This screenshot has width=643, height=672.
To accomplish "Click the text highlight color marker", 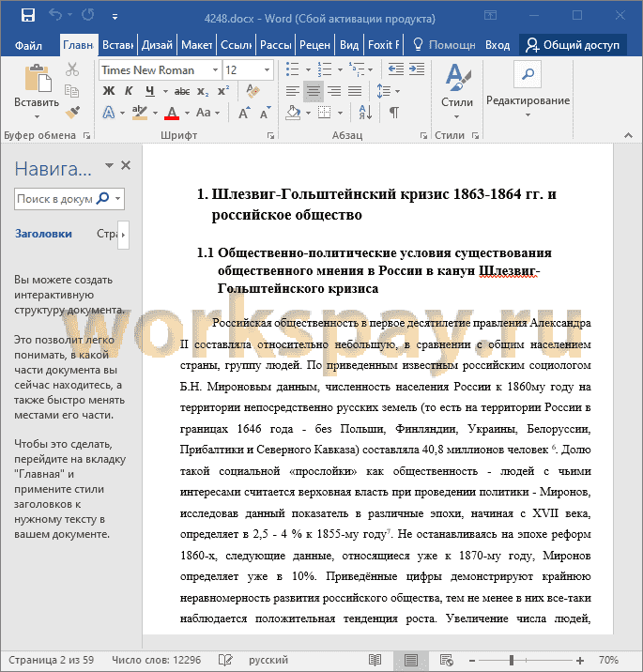I will (139, 113).
